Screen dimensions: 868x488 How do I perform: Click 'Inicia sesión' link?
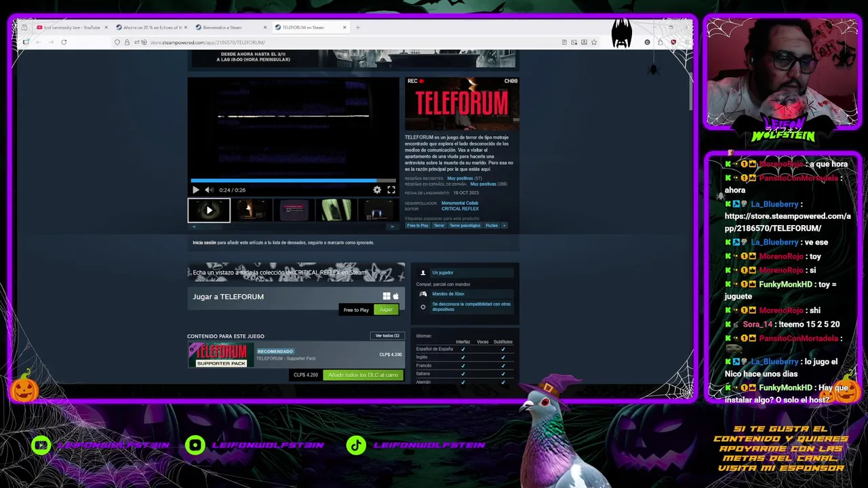click(204, 243)
